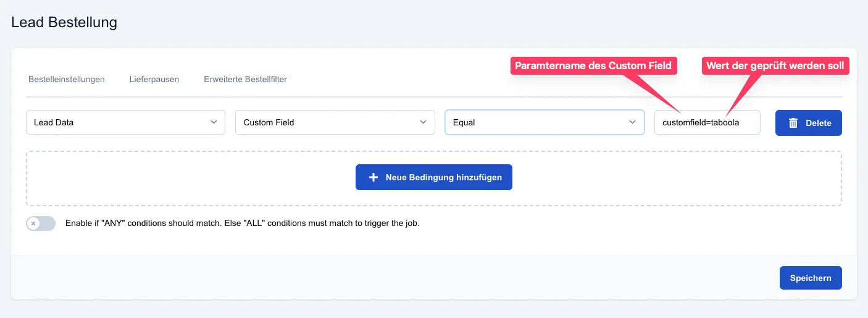The width and height of the screenshot is (868, 318).
Task: Click the Delete button
Action: point(809,123)
